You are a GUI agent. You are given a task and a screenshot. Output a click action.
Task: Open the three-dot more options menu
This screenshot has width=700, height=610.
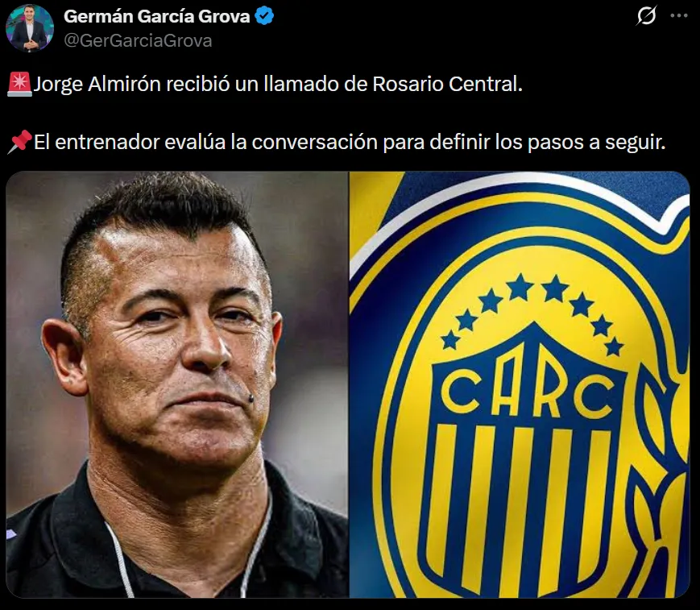[679, 15]
